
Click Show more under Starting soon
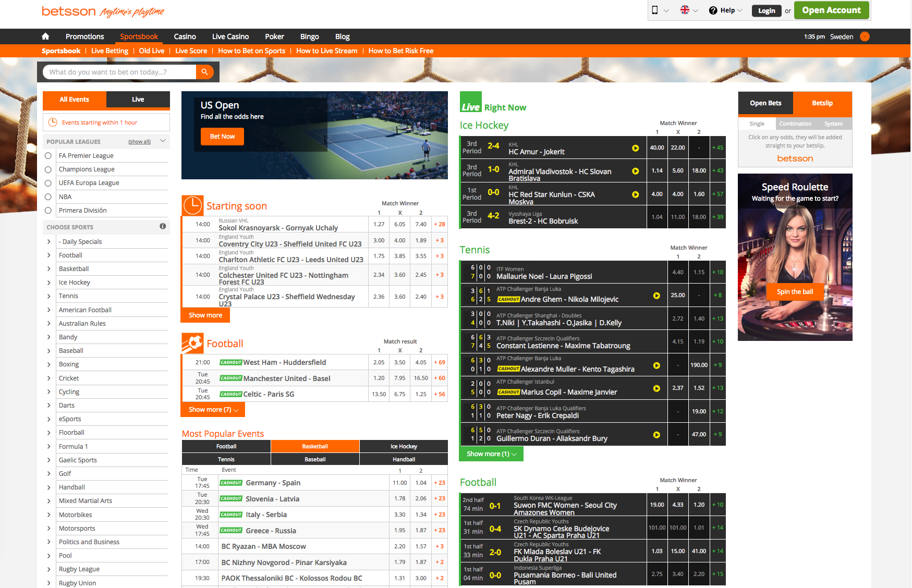pos(205,315)
